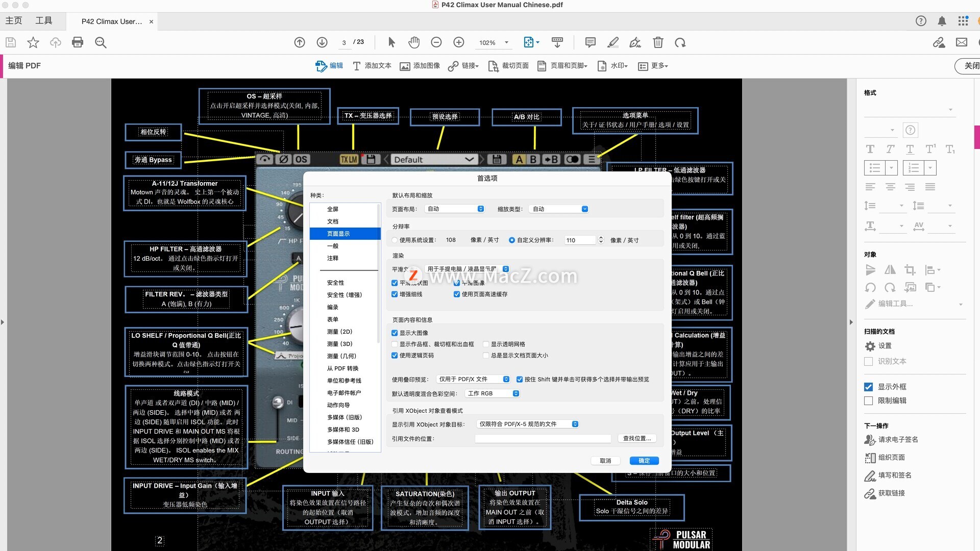Go to next page with the down arrow
The height and width of the screenshot is (551, 980).
click(322, 42)
